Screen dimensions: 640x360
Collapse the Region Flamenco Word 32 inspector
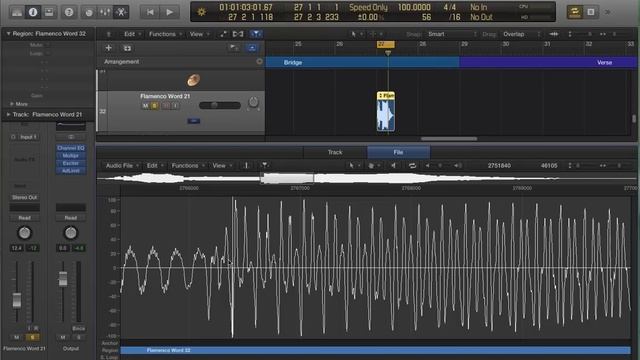[x=8, y=33]
